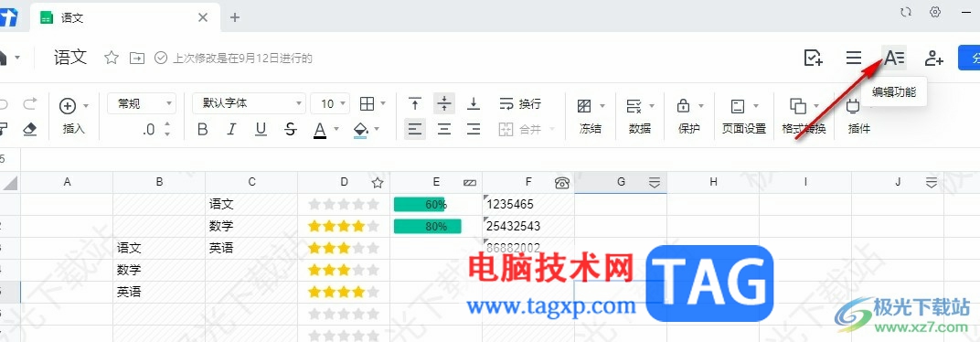This screenshot has width=980, height=342.
Task: Select column A header
Action: [67, 182]
